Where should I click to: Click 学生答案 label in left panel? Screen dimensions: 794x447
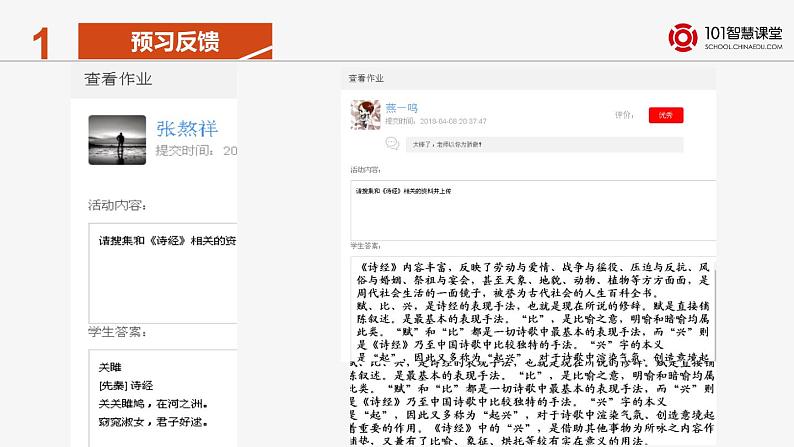(x=117, y=332)
